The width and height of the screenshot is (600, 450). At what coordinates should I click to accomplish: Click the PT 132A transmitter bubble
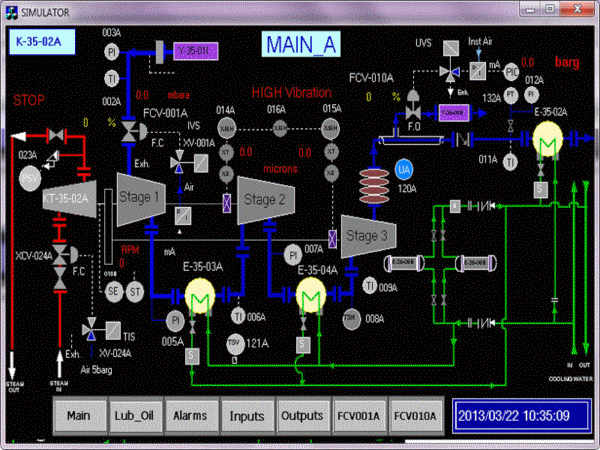pyautogui.click(x=510, y=95)
